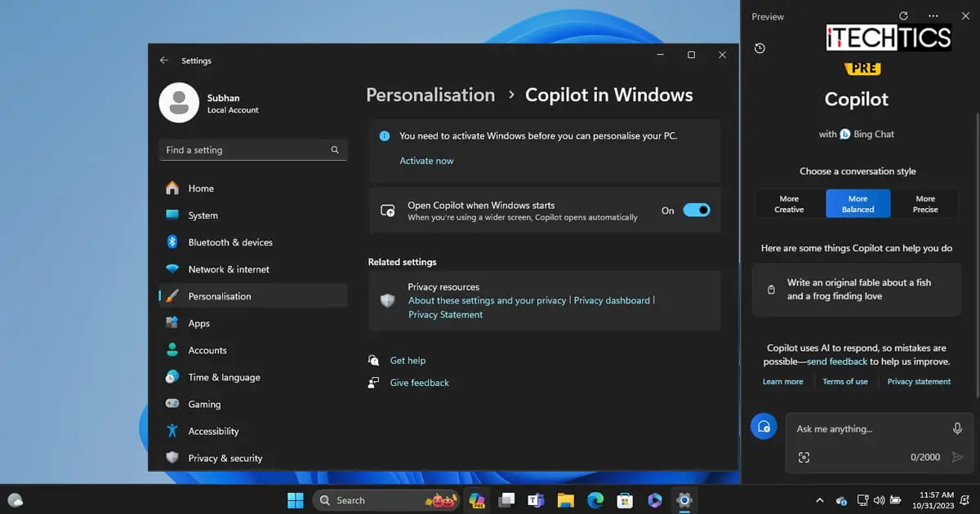Click the Subhan Local Account profile
This screenshot has height=514, width=980.
click(x=209, y=103)
